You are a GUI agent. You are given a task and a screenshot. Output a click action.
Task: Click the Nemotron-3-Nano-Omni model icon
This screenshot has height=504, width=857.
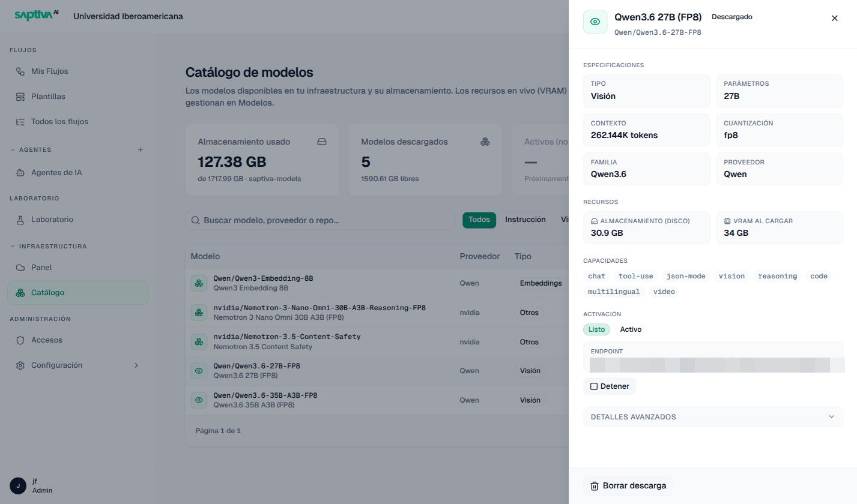199,313
